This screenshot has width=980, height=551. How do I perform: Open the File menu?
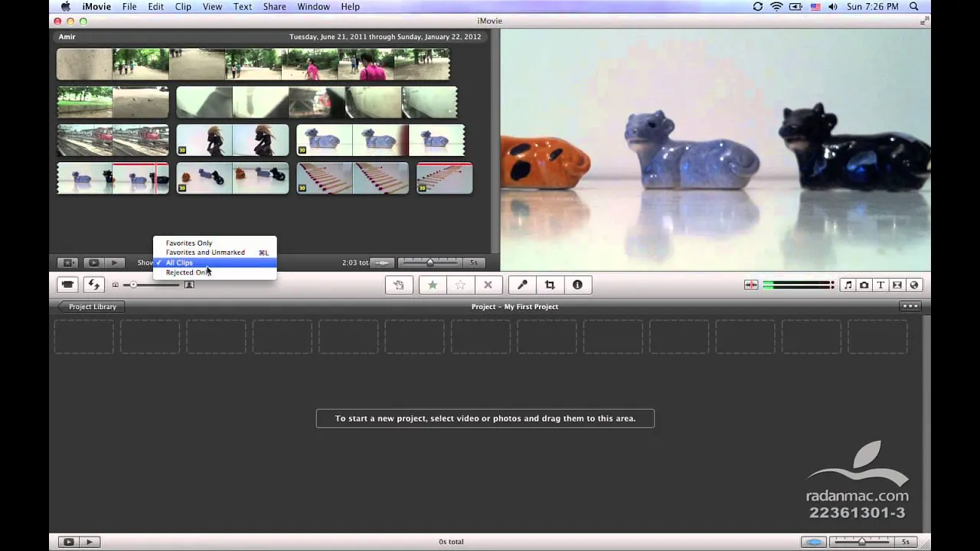(x=129, y=7)
